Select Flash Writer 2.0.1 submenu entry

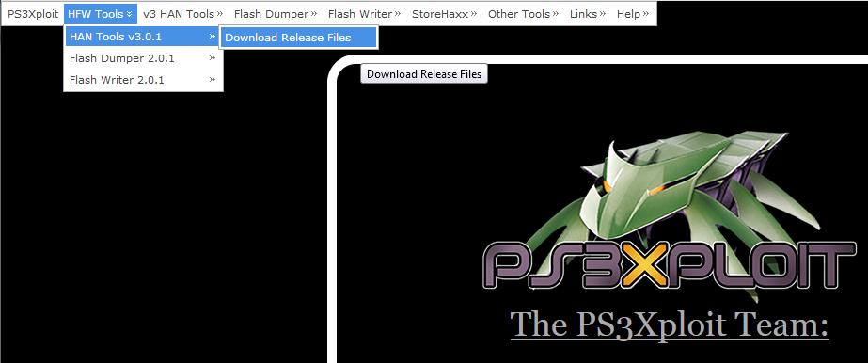[143, 80]
